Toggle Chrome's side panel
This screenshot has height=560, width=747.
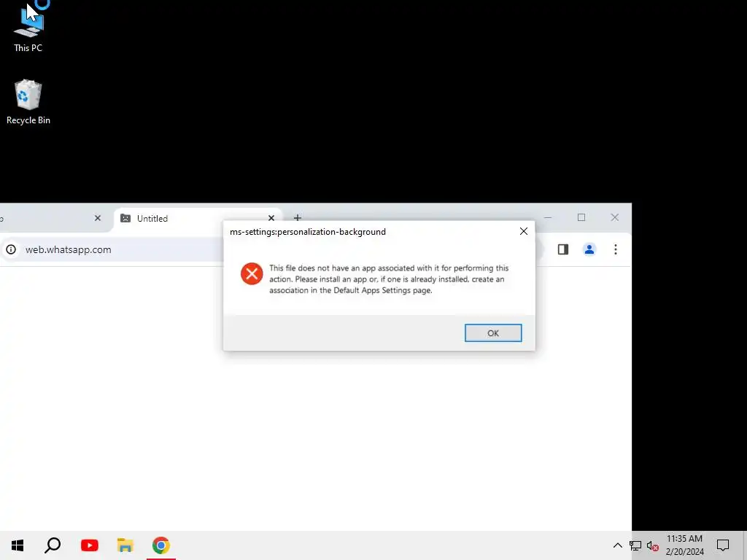pyautogui.click(x=563, y=249)
